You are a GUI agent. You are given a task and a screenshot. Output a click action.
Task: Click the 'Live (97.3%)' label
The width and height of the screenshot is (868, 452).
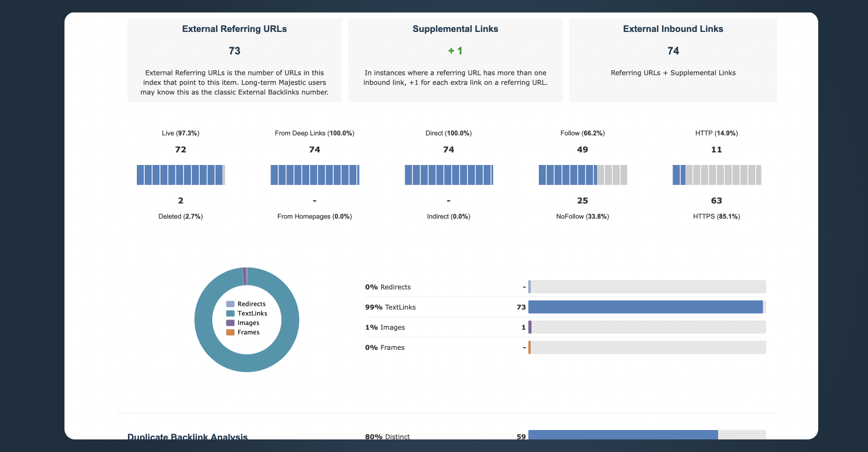click(181, 133)
